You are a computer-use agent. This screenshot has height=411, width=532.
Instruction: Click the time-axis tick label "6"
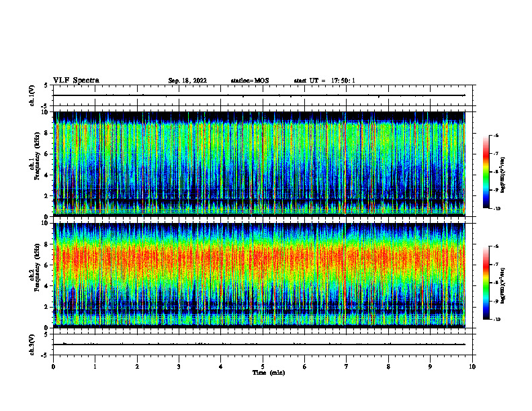305,367
